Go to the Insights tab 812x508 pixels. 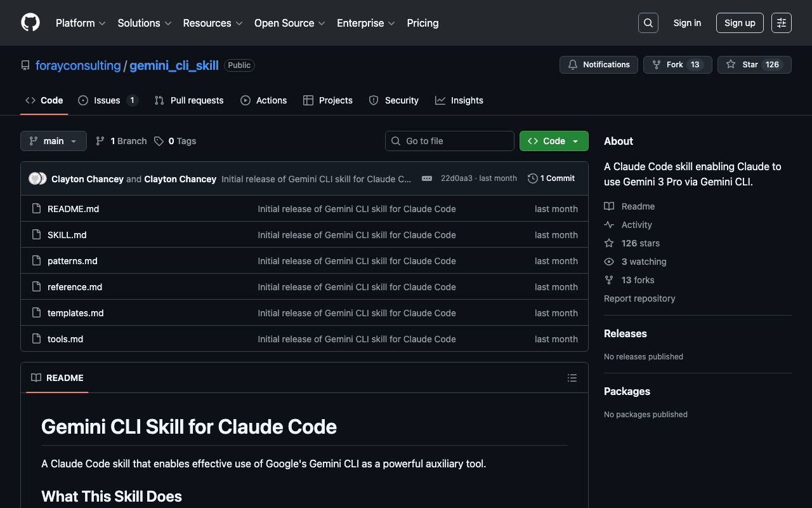pyautogui.click(x=459, y=100)
